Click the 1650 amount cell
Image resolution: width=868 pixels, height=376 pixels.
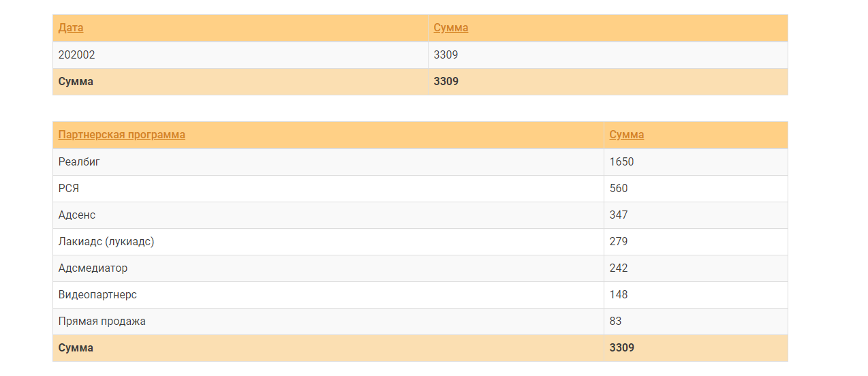[x=621, y=161]
